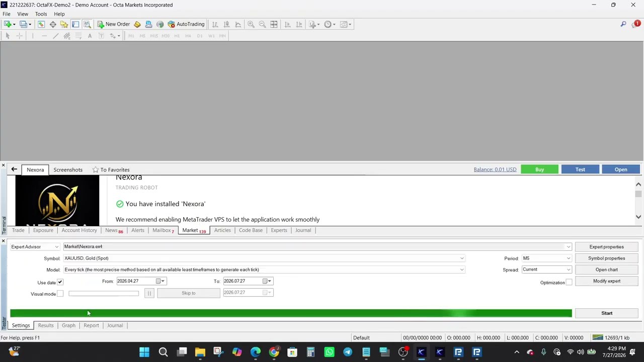Show hidden system tray icons chevron
Screen dimensions: 644x362
[517, 352]
